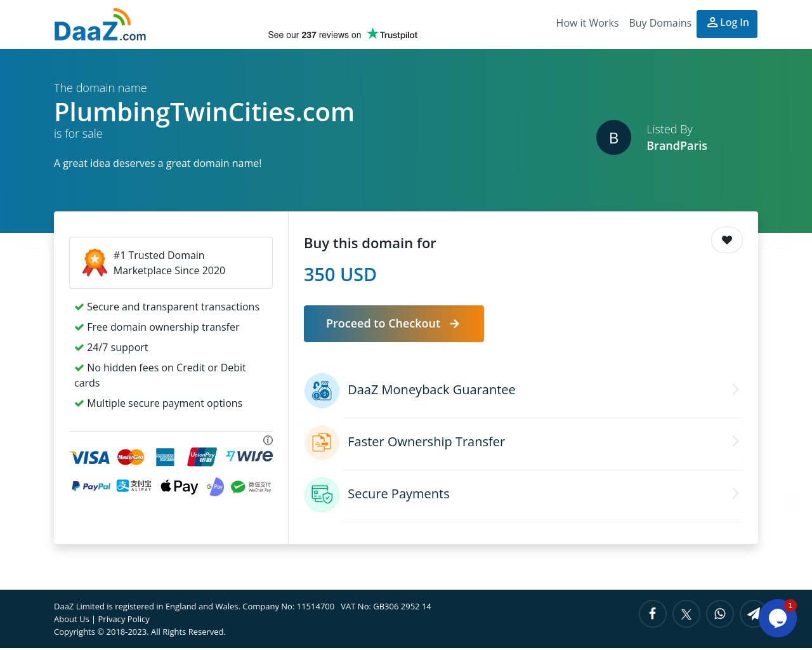This screenshot has height=650, width=812.
Task: Click the Log In button
Action: (727, 24)
